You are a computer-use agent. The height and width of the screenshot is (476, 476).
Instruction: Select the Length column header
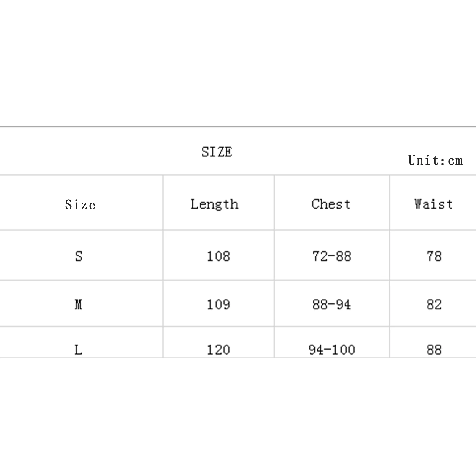point(214,204)
